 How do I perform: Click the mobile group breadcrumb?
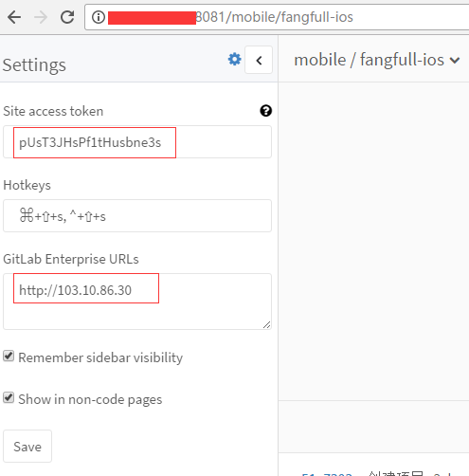click(x=320, y=60)
